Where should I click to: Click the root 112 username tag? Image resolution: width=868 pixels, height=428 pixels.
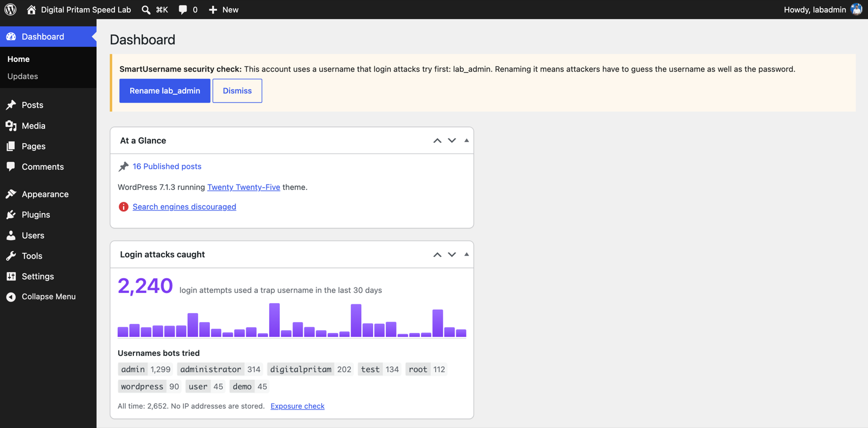click(x=426, y=369)
